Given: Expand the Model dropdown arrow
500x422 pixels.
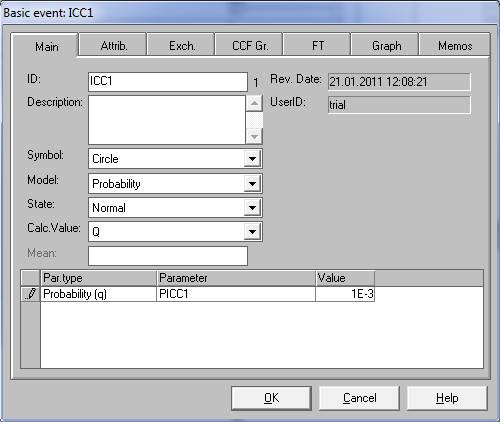Looking at the screenshot, I should click(x=252, y=183).
